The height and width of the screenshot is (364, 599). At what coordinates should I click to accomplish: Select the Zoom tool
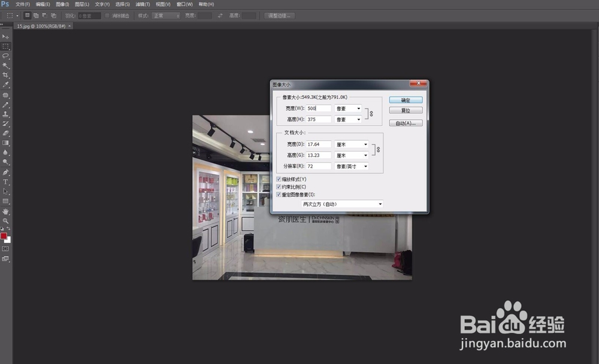[5, 221]
